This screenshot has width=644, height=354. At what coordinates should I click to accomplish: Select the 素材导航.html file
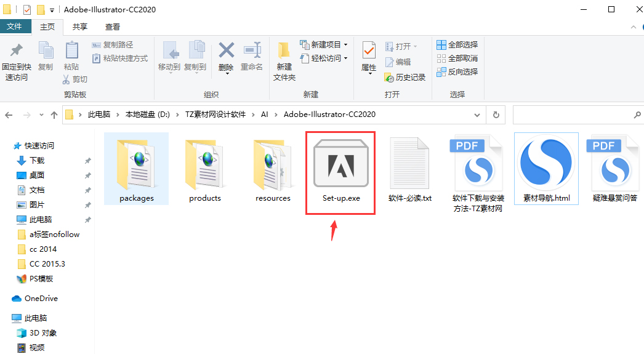click(546, 169)
